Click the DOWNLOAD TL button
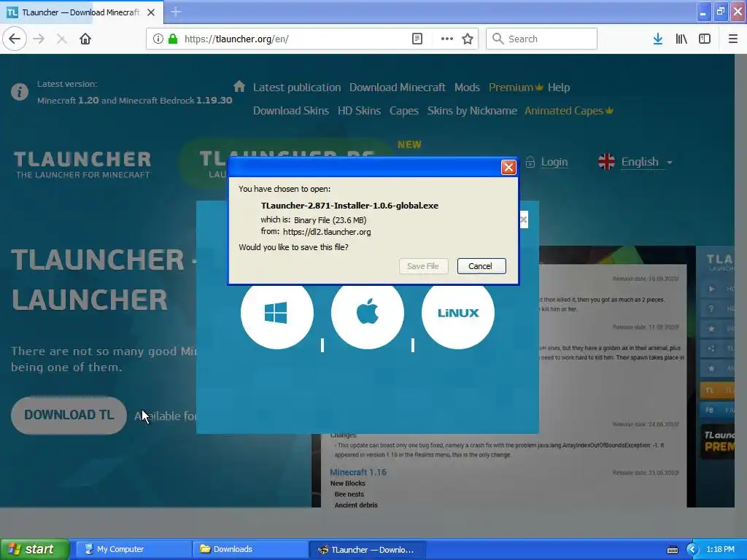747x560 pixels. pos(69,415)
